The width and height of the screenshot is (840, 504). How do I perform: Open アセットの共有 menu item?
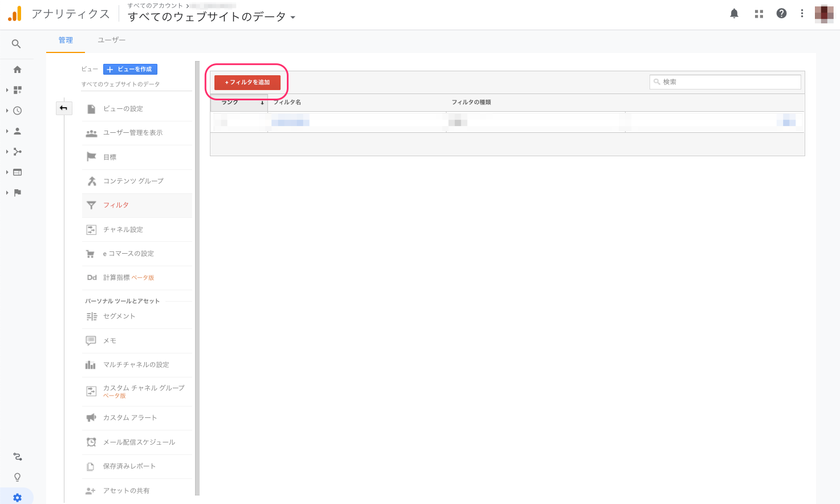[137, 491]
